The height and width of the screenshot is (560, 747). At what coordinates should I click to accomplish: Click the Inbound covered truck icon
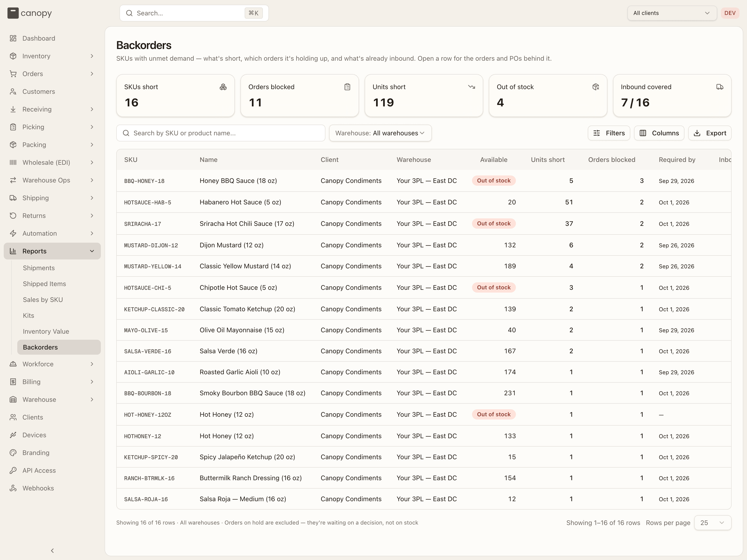[720, 87]
